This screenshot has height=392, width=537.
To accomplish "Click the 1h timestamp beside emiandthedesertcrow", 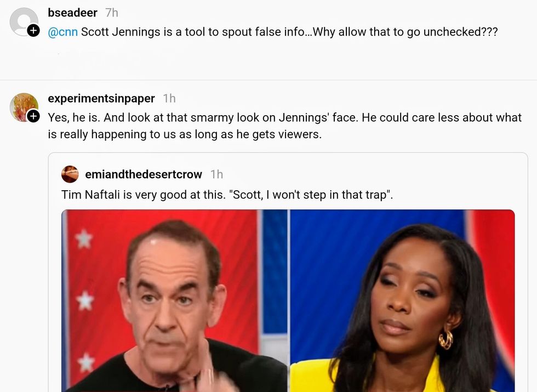I will 216,174.
